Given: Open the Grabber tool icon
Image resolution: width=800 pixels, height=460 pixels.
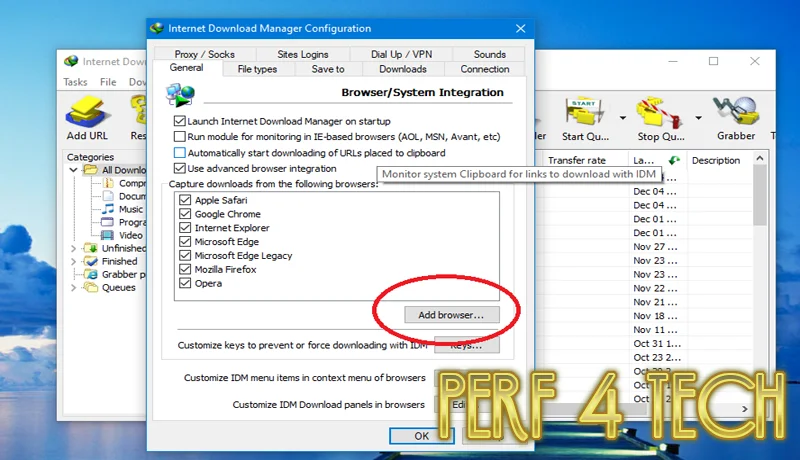Looking at the screenshot, I should tap(736, 110).
